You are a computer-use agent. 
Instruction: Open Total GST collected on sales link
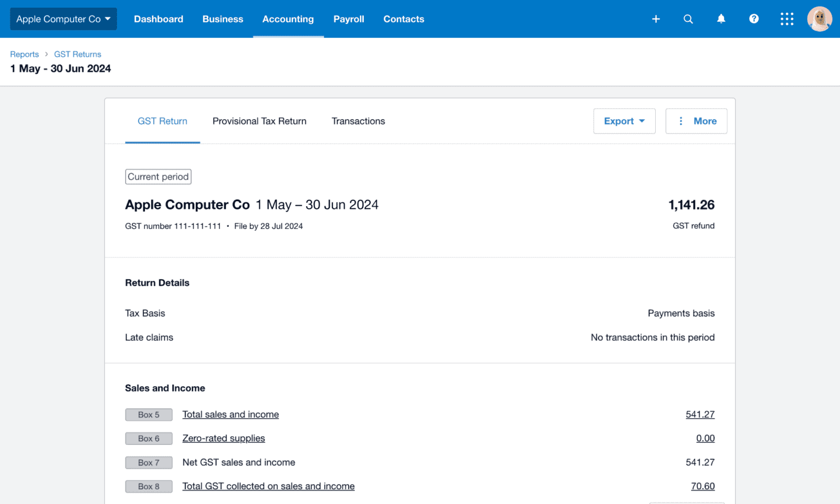tap(269, 486)
